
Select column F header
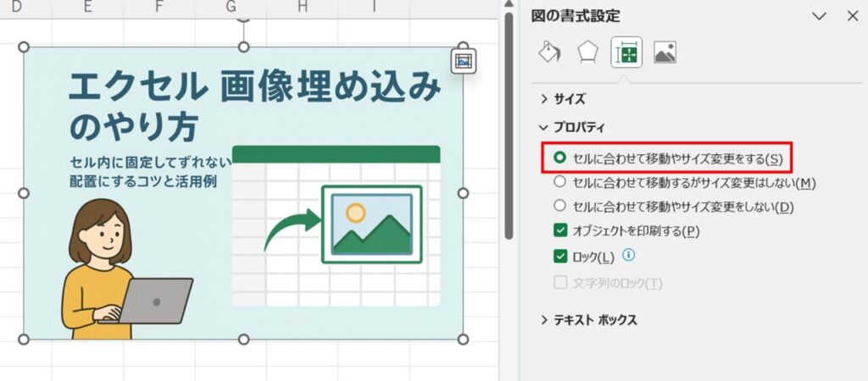159,6
